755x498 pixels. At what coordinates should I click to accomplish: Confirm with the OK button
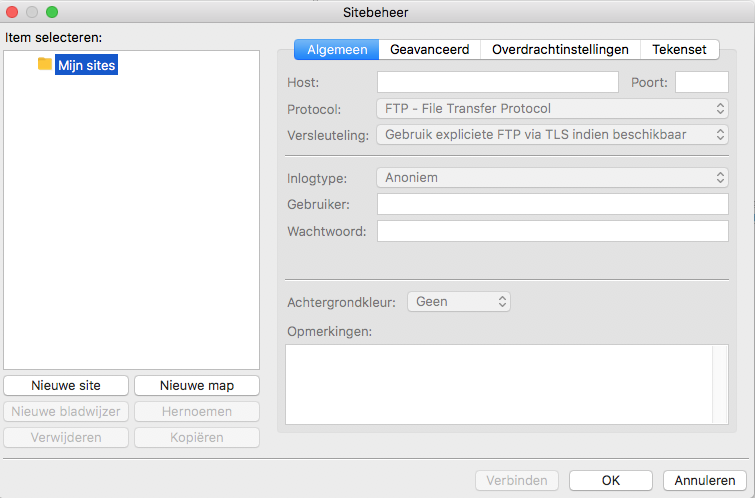(611, 481)
